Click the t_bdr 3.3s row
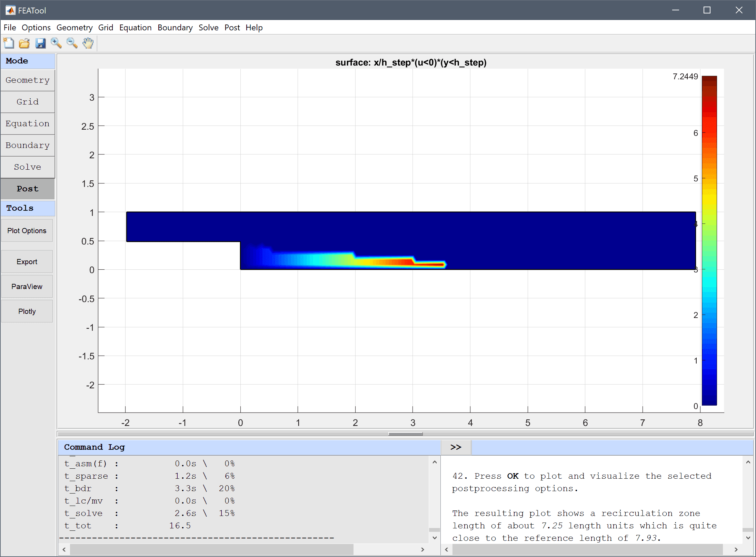The width and height of the screenshot is (756, 557). [x=149, y=488]
